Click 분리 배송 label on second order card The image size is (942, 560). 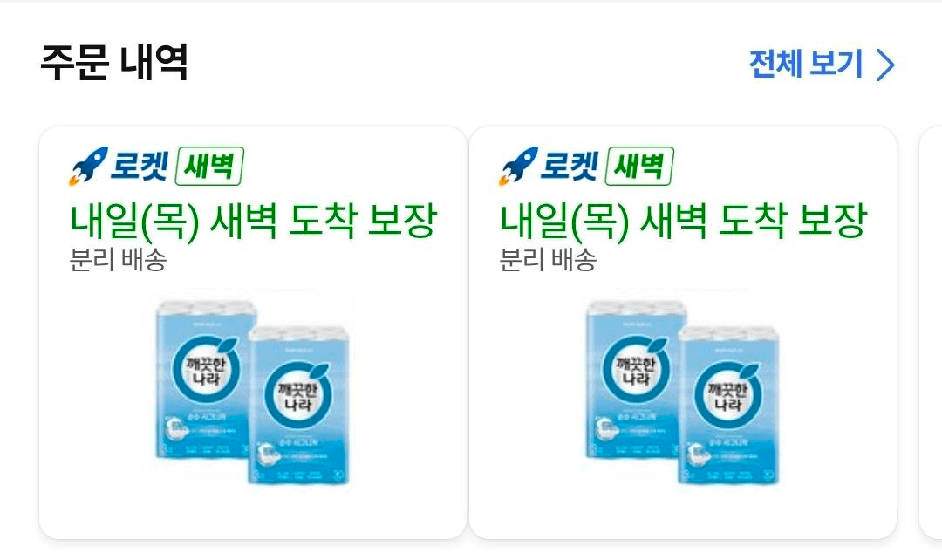tap(548, 260)
